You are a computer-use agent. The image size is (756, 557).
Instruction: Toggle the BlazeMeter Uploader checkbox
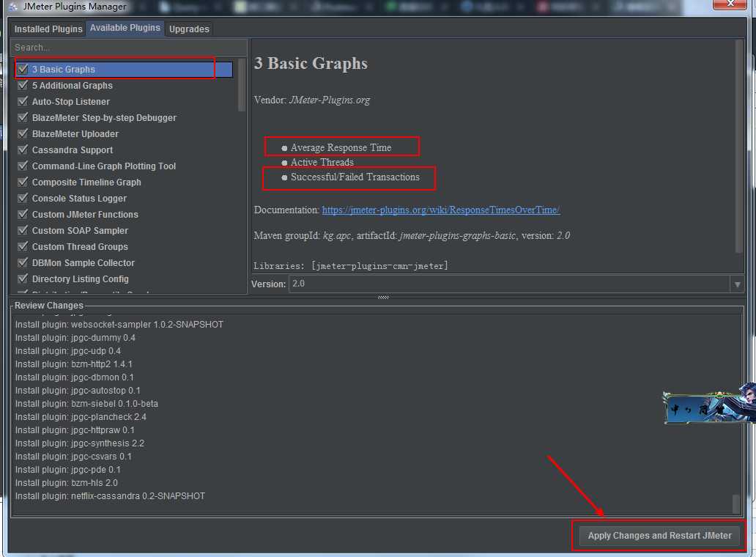tap(23, 133)
